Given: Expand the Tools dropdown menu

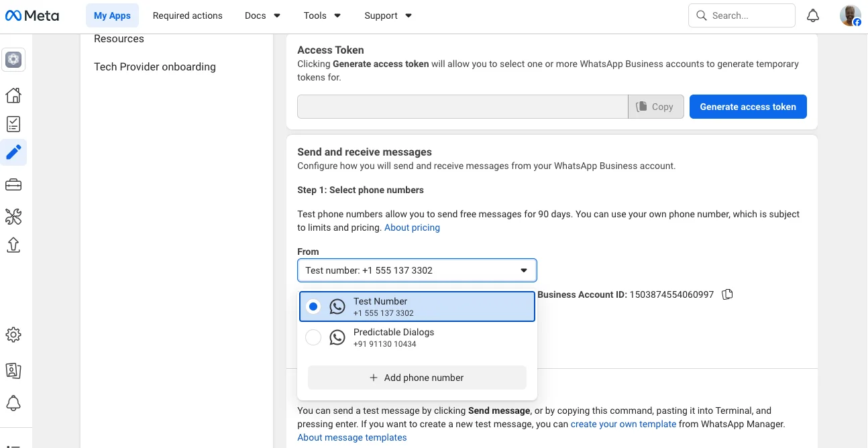Looking at the screenshot, I should 322,15.
